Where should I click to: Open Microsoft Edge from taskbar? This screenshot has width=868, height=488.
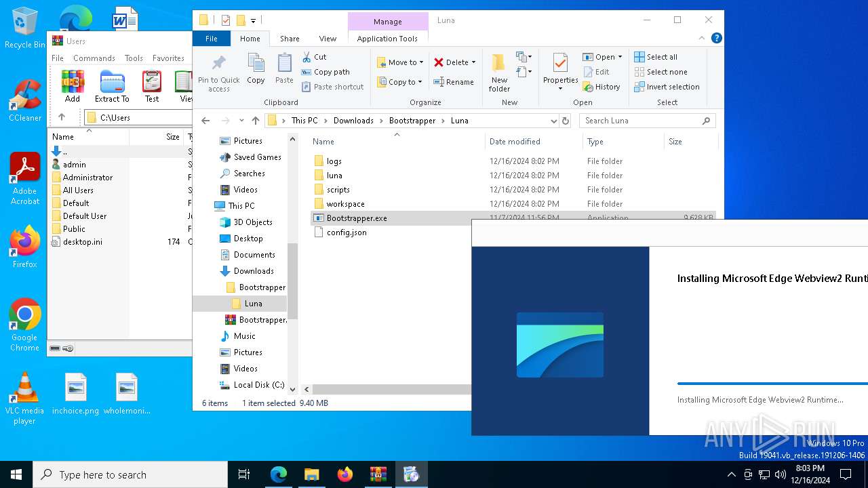pyautogui.click(x=279, y=474)
